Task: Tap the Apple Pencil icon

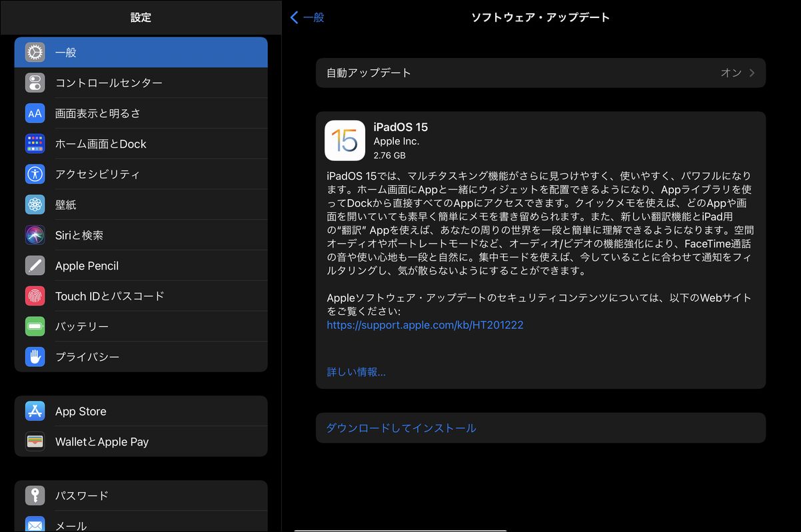Action: 35,266
